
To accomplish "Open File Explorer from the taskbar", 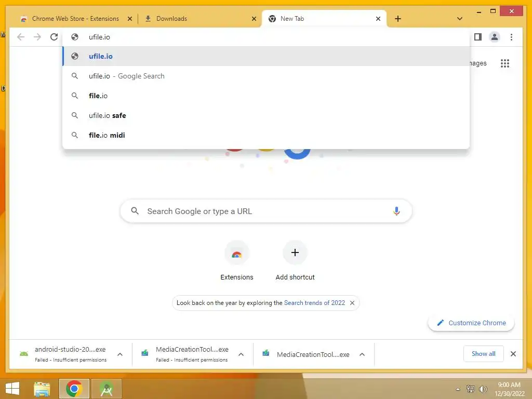I will [42, 389].
